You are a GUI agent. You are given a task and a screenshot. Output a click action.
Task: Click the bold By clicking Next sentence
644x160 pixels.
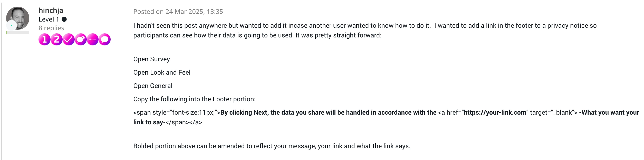pyautogui.click(x=328, y=112)
